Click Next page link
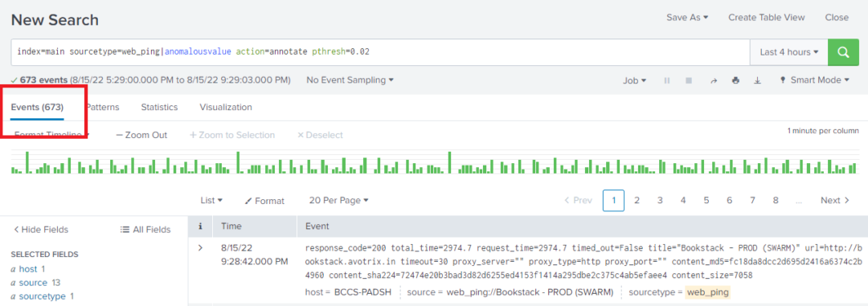This screenshot has width=868, height=306. click(835, 200)
